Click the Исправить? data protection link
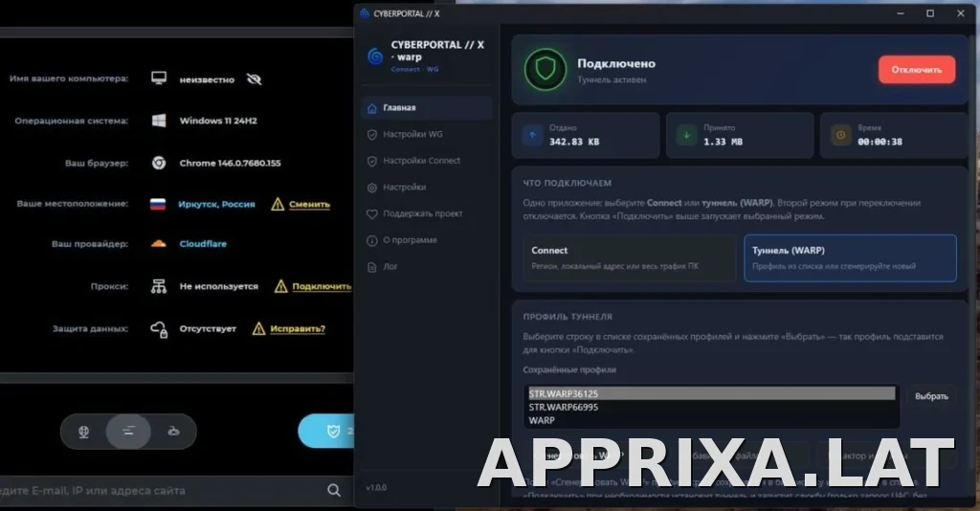 pyautogui.click(x=298, y=328)
